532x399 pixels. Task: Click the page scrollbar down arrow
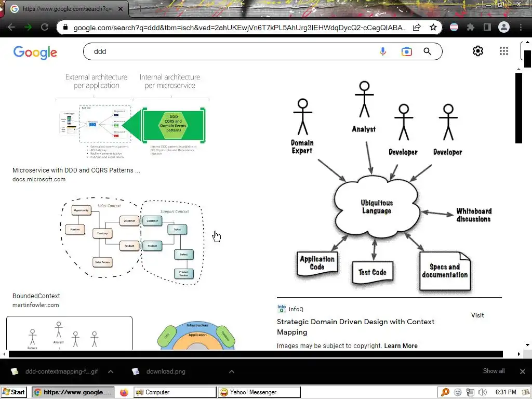[527, 345]
